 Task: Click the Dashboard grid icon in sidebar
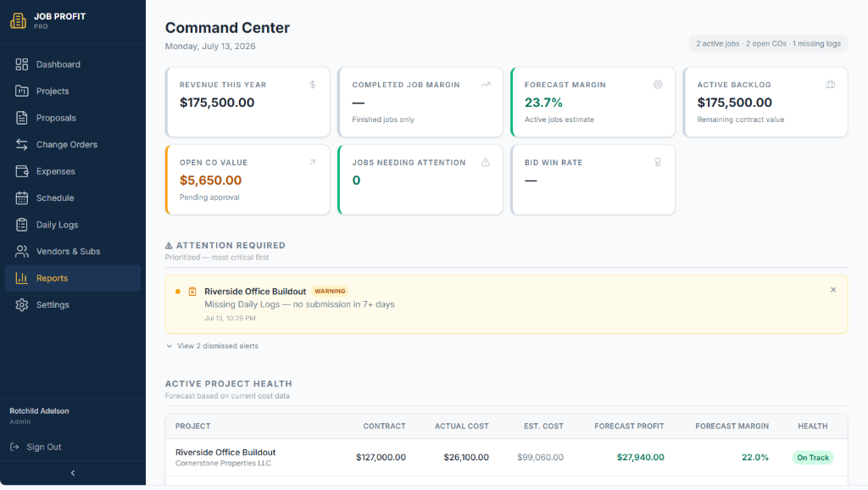click(x=21, y=64)
